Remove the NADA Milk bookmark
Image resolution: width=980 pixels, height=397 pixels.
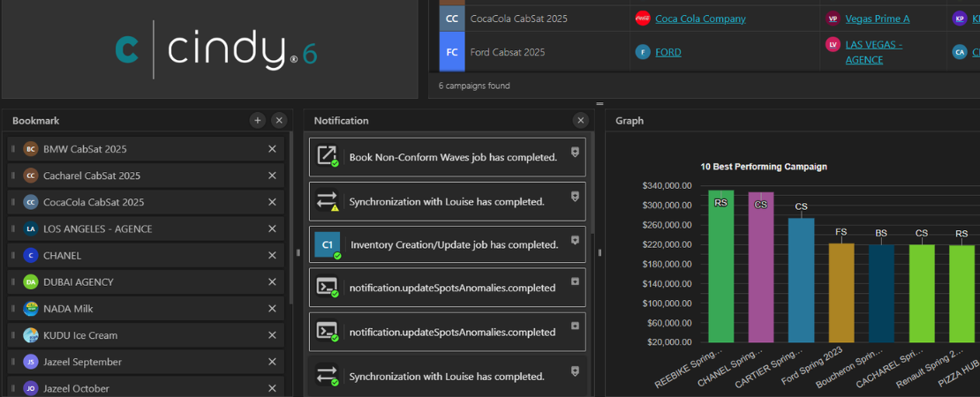tap(272, 309)
